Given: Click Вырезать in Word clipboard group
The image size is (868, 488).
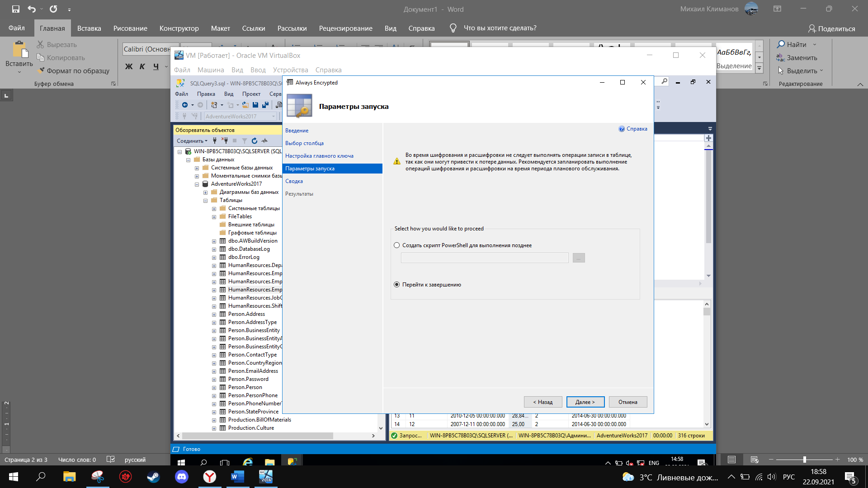Looking at the screenshot, I should (57, 45).
